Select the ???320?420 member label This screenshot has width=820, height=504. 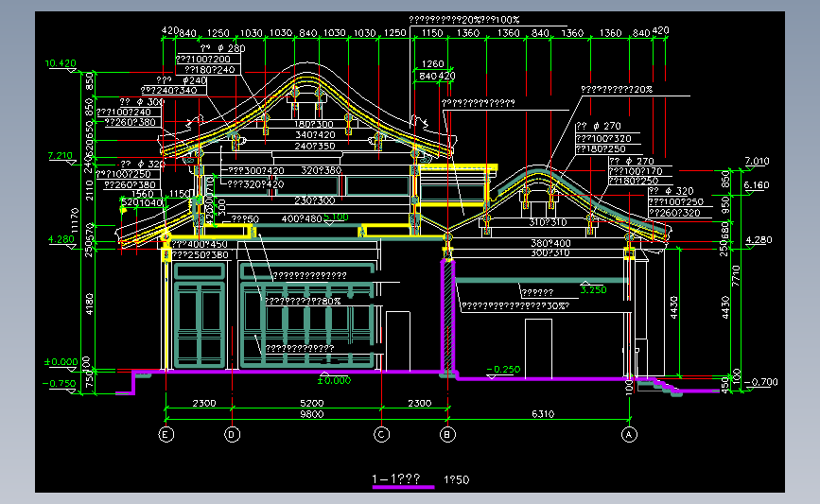click(255, 184)
